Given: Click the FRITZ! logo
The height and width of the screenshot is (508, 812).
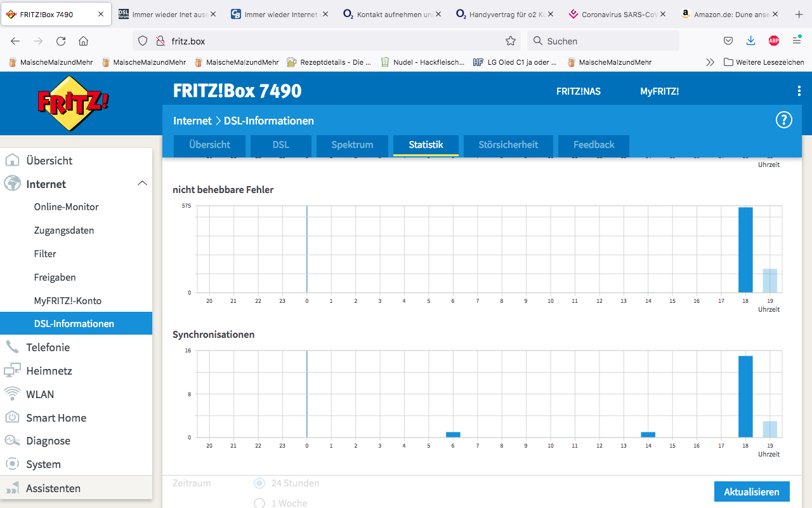Looking at the screenshot, I should pos(73,103).
